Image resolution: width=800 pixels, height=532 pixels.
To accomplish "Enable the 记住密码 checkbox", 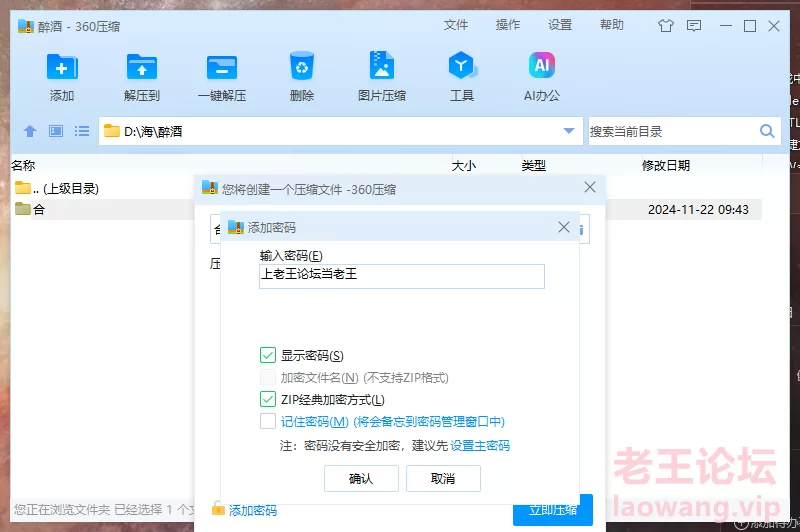I will (267, 422).
